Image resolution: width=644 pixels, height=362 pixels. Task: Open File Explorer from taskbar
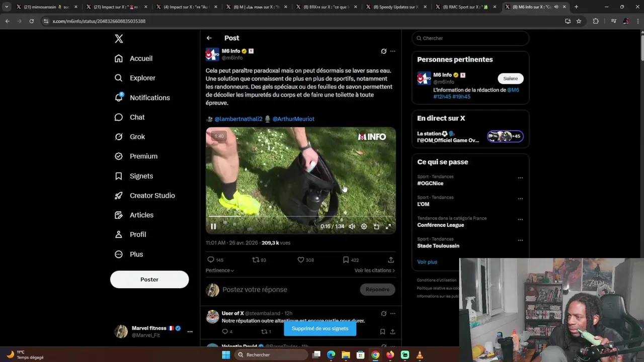coord(346,355)
